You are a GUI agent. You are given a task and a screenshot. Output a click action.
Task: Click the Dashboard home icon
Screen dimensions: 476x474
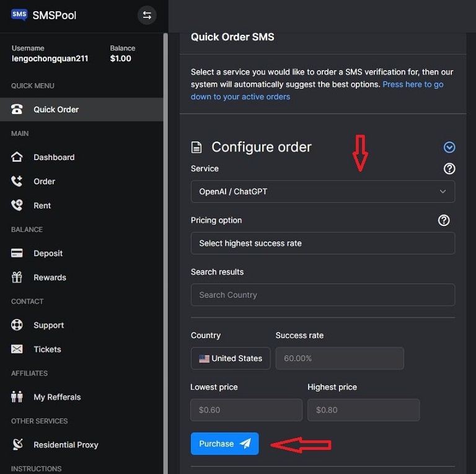click(17, 157)
